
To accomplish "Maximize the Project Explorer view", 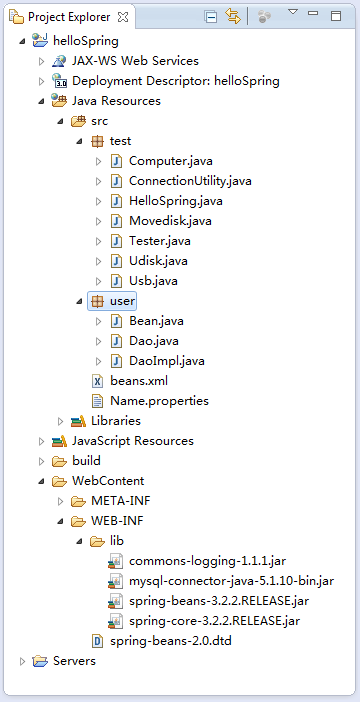I will click(x=336, y=16).
